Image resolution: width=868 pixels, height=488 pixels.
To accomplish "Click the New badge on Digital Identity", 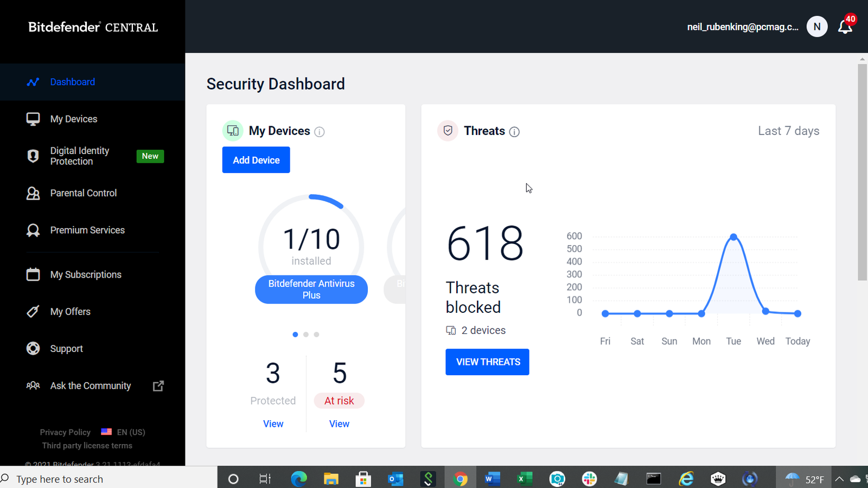I will pos(150,156).
